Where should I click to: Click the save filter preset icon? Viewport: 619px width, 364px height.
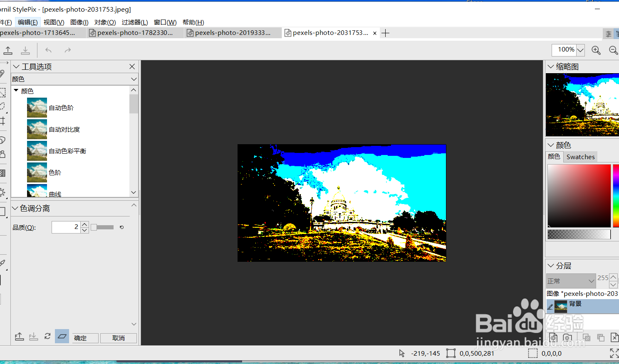(19, 337)
